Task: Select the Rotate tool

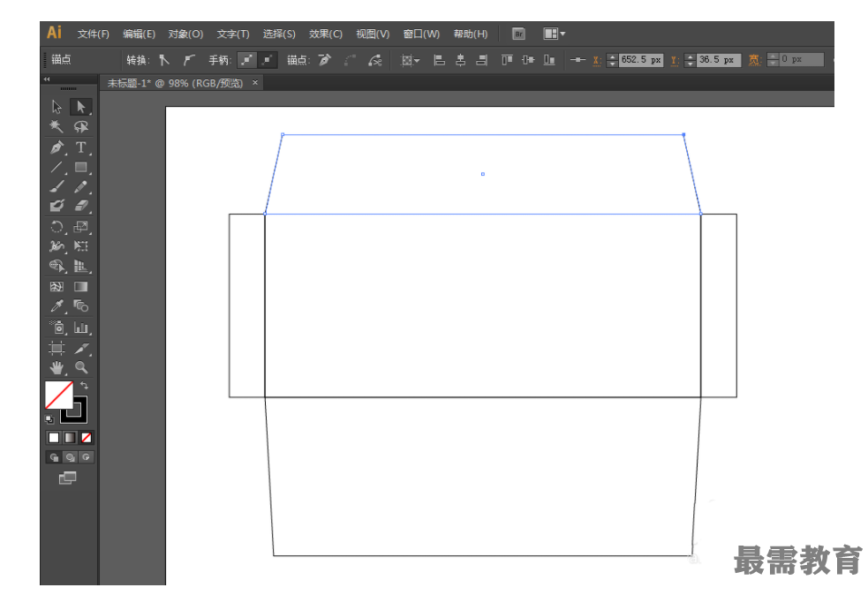Action: tap(57, 226)
